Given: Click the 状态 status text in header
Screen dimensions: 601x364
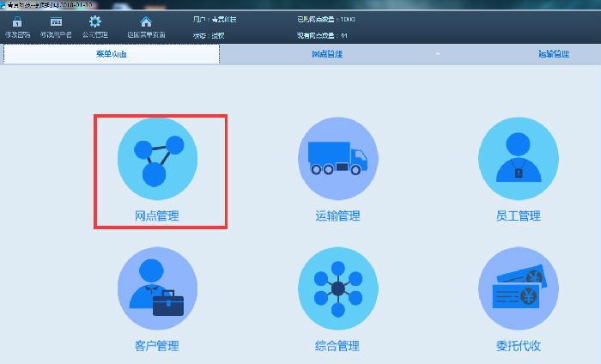Looking at the screenshot, I should (209, 35).
